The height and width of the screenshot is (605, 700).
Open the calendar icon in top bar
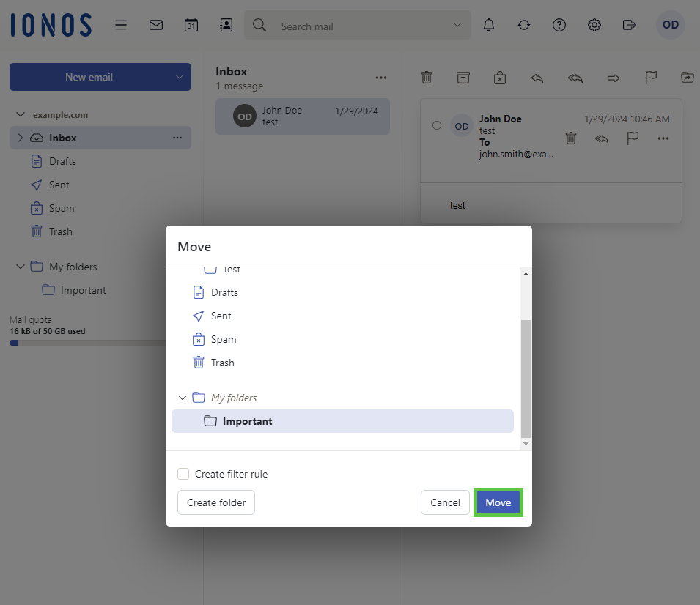pos(191,25)
